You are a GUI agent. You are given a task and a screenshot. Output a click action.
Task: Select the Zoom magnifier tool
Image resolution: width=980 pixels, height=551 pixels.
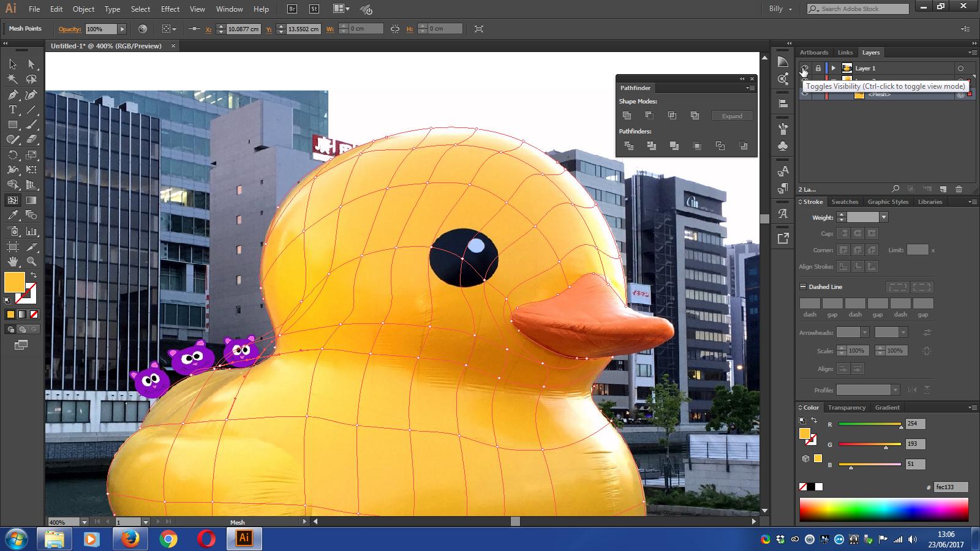(31, 261)
